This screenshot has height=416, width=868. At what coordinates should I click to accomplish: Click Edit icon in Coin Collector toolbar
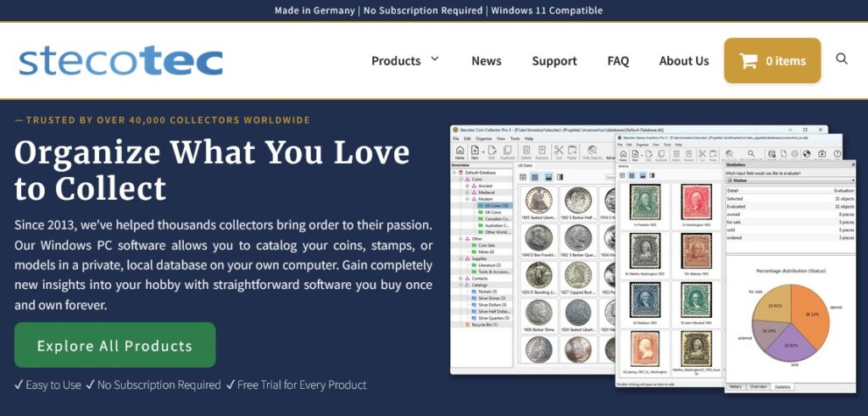(x=492, y=151)
